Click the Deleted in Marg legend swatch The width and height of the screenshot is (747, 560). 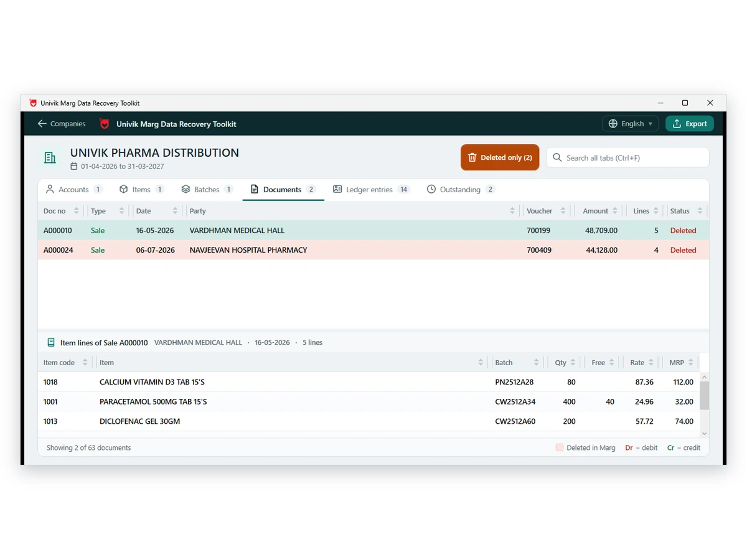tap(560, 447)
